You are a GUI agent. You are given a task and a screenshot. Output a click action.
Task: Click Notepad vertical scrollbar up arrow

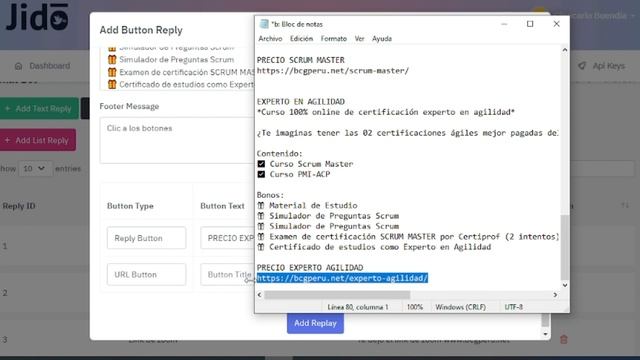pyautogui.click(x=565, y=50)
